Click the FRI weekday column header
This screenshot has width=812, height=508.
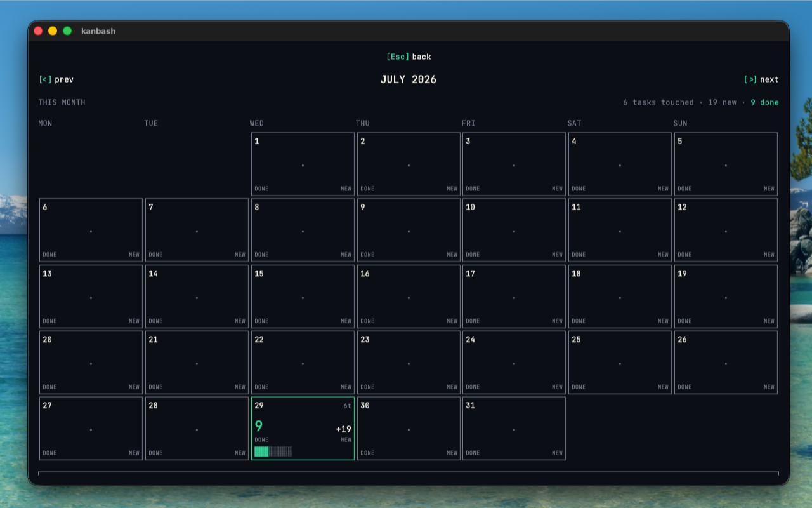point(469,123)
